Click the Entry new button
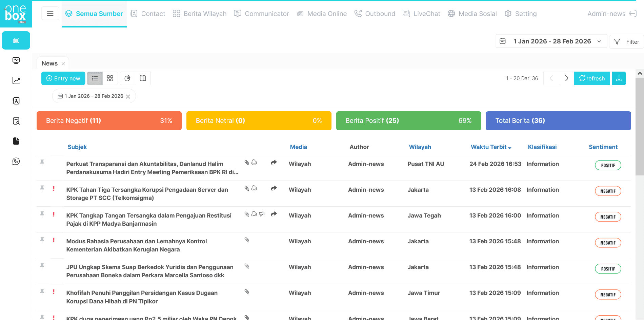This screenshot has height=320, width=644. 63,78
